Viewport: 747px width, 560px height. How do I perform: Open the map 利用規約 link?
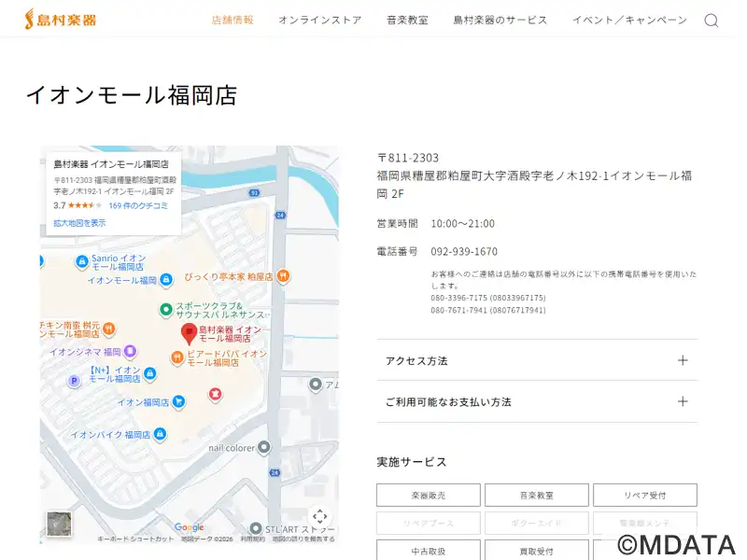click(x=252, y=539)
